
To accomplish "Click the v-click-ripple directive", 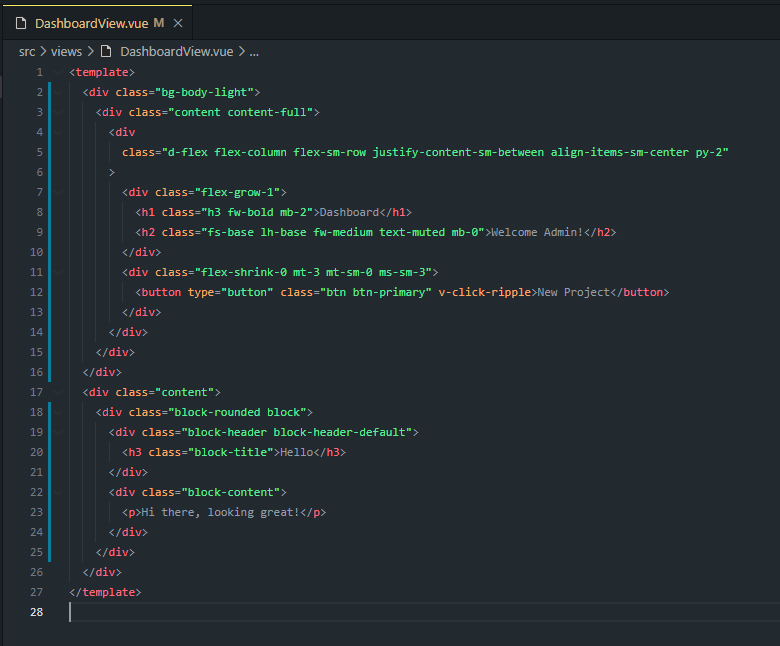I will 485,292.
